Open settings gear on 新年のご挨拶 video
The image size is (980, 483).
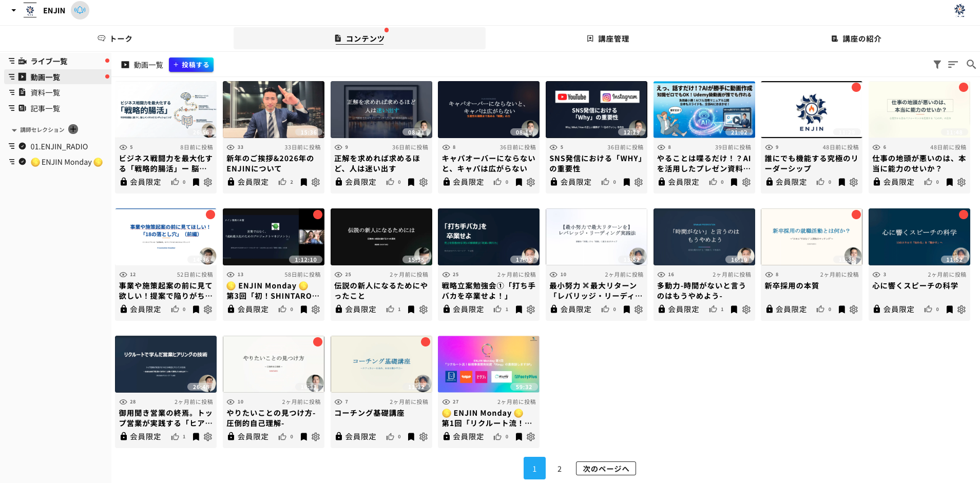coord(316,182)
